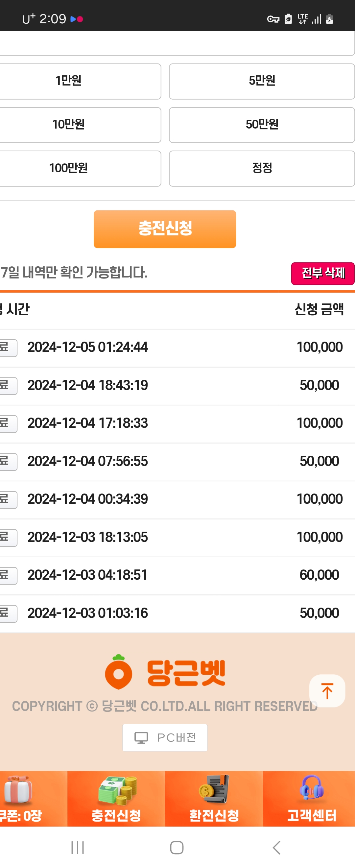
Task: Open the gift box coupon icon
Action: tap(18, 789)
